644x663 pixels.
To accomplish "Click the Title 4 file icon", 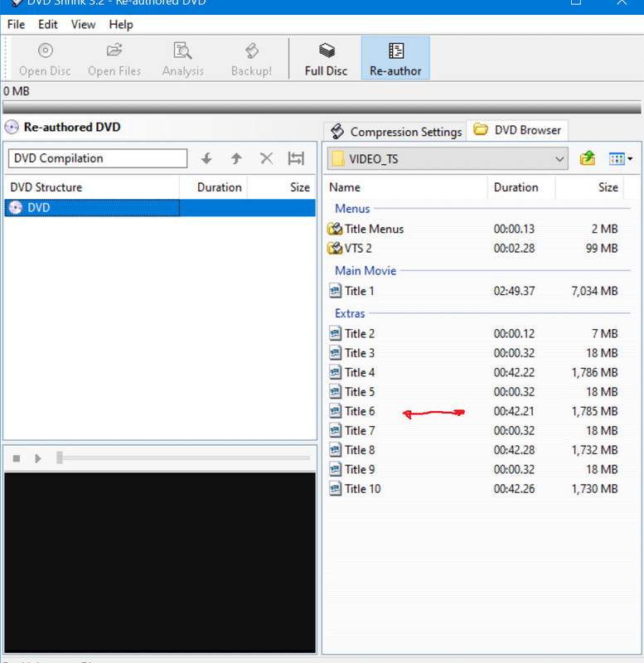I will click(x=336, y=372).
